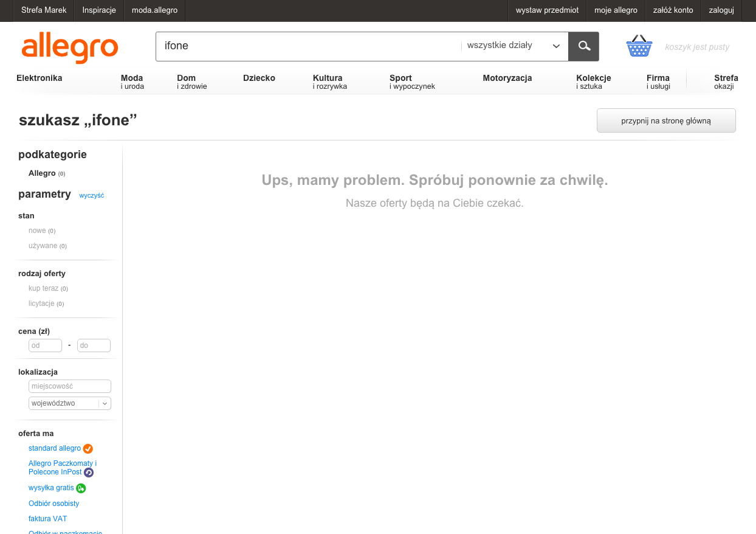Click the wyczyść parameters link
This screenshot has height=534, width=756.
(x=92, y=195)
